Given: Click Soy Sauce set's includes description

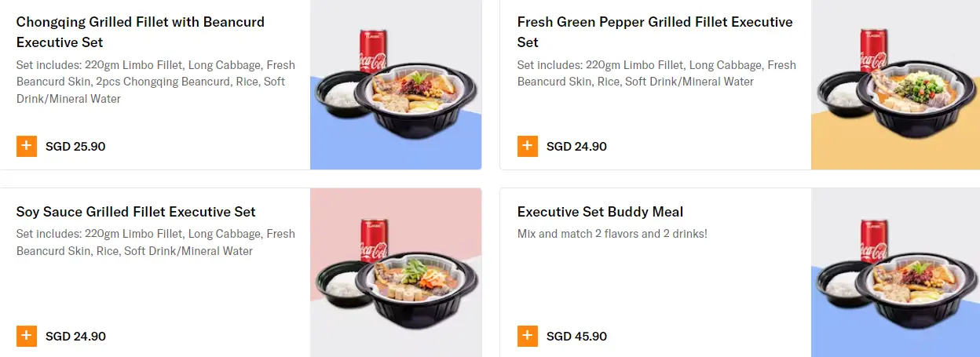Looking at the screenshot, I should point(155,242).
